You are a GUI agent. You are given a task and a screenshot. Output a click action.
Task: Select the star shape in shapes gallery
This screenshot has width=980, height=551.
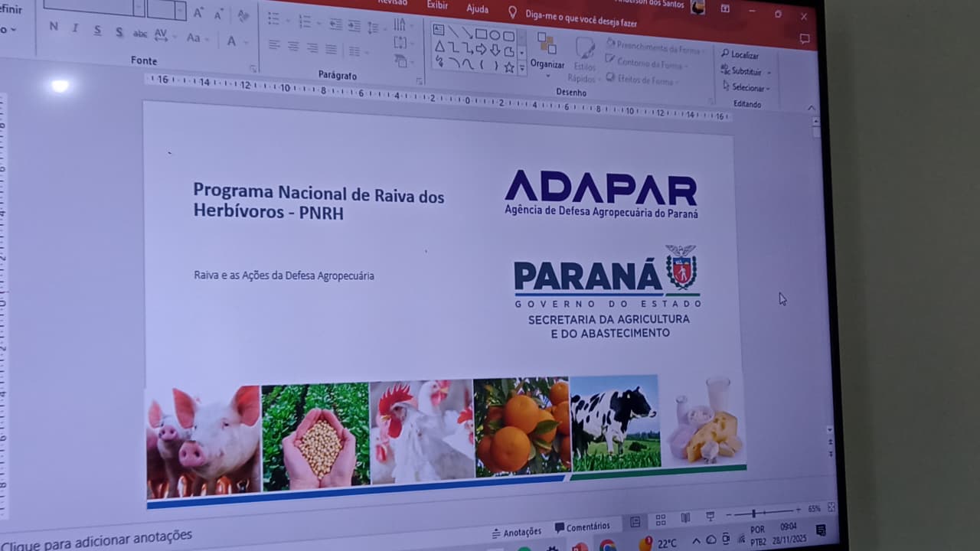pos(508,67)
